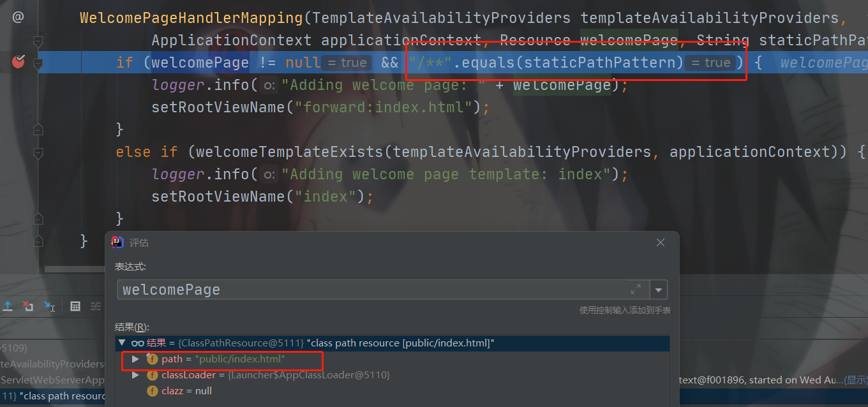Toggle the breakpoint on the welcomePage if line
Image resolution: width=868 pixels, height=407 pixels.
[19, 62]
